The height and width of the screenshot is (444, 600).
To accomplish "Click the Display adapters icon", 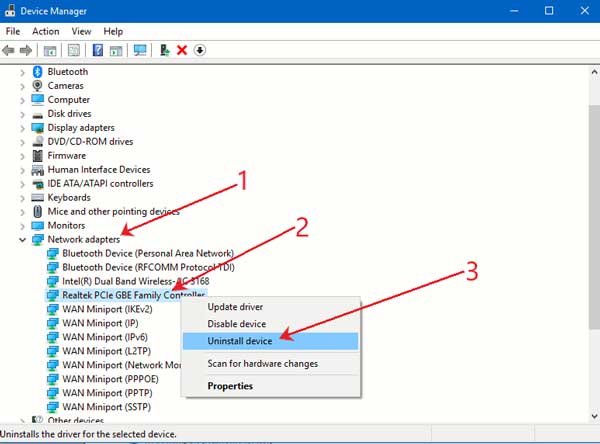I will (38, 128).
